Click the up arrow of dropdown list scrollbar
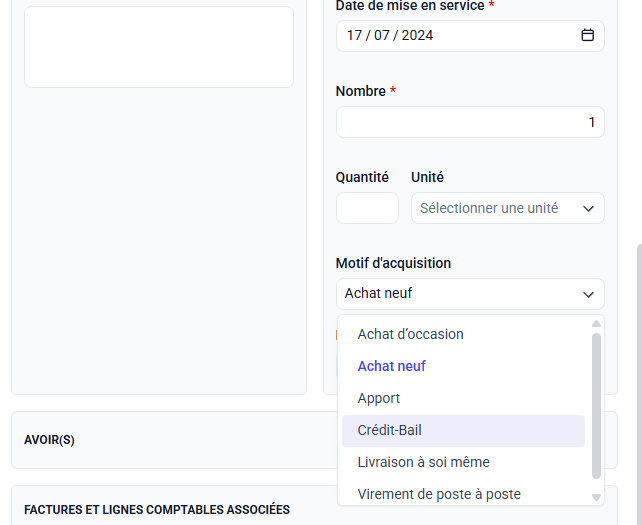The image size is (642, 525). (597, 324)
